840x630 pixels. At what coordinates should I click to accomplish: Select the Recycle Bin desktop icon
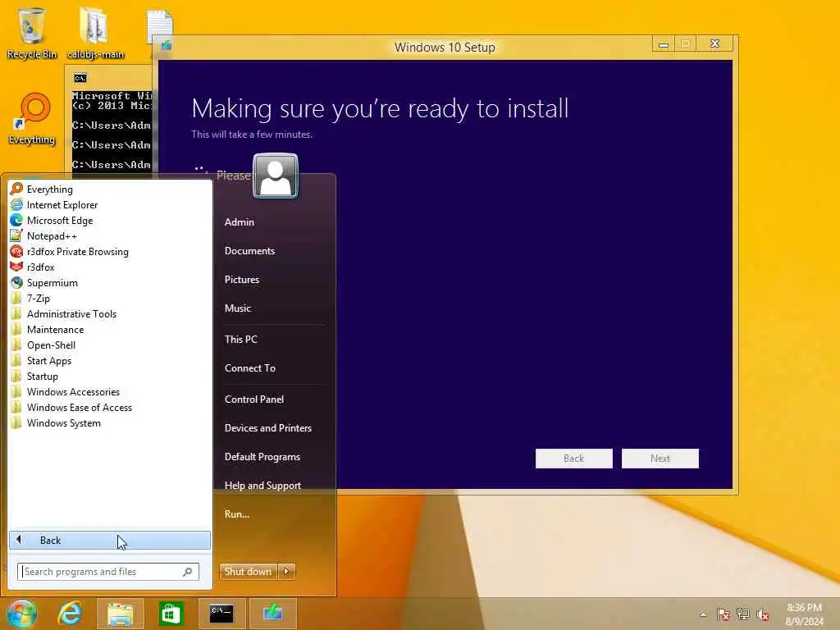(32, 33)
